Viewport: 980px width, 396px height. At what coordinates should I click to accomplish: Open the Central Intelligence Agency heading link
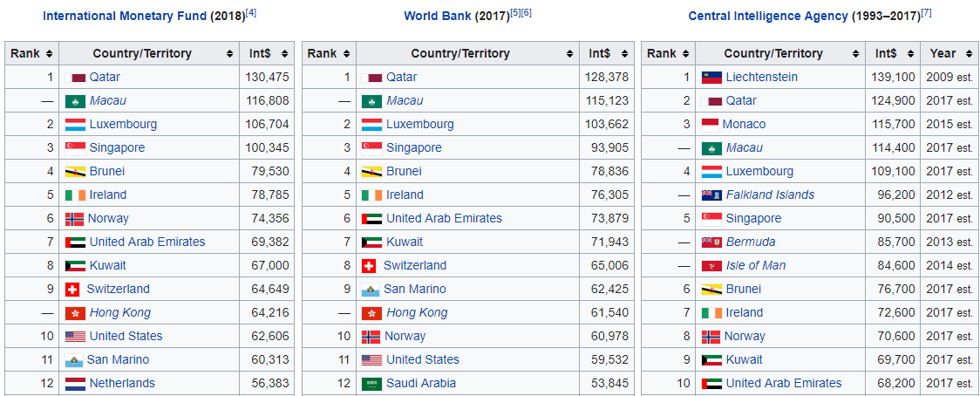pos(767,16)
